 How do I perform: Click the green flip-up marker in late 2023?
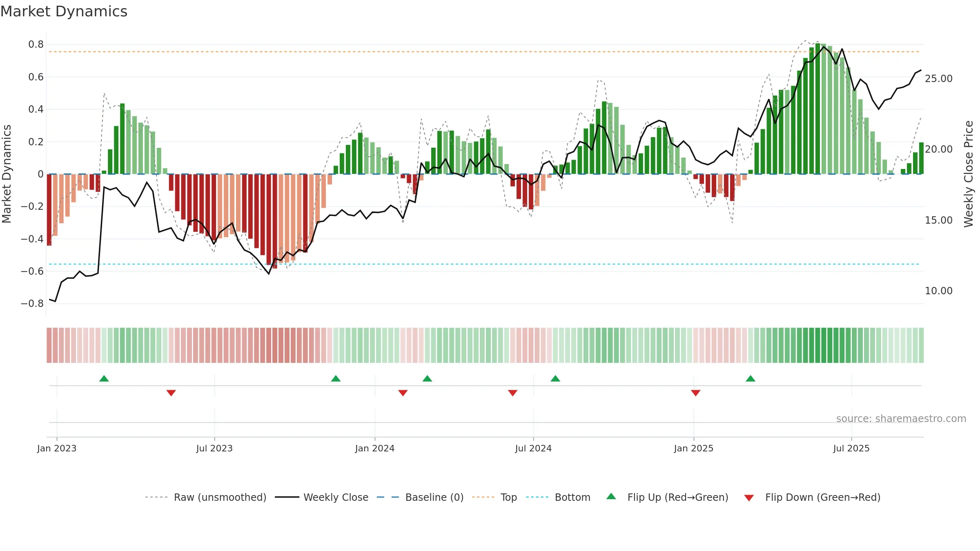[336, 378]
